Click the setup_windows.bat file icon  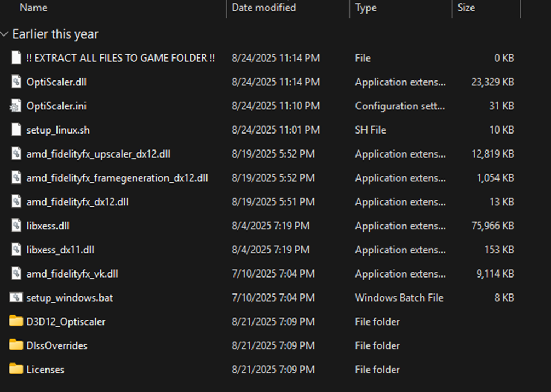(16, 298)
